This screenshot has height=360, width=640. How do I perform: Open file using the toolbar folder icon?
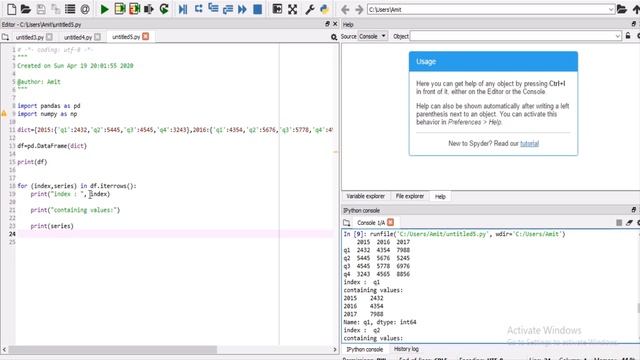pyautogui.click(x=26, y=9)
